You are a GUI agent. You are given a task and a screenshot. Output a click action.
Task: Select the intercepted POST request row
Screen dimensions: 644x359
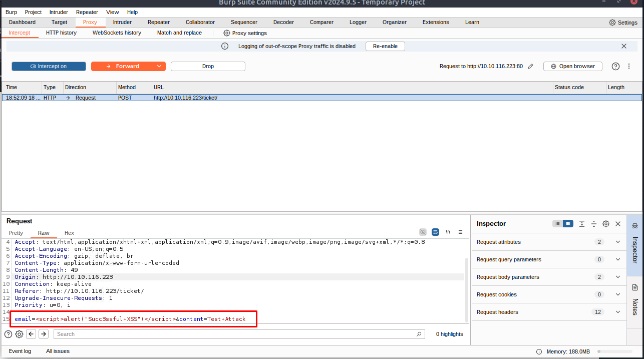(321, 98)
